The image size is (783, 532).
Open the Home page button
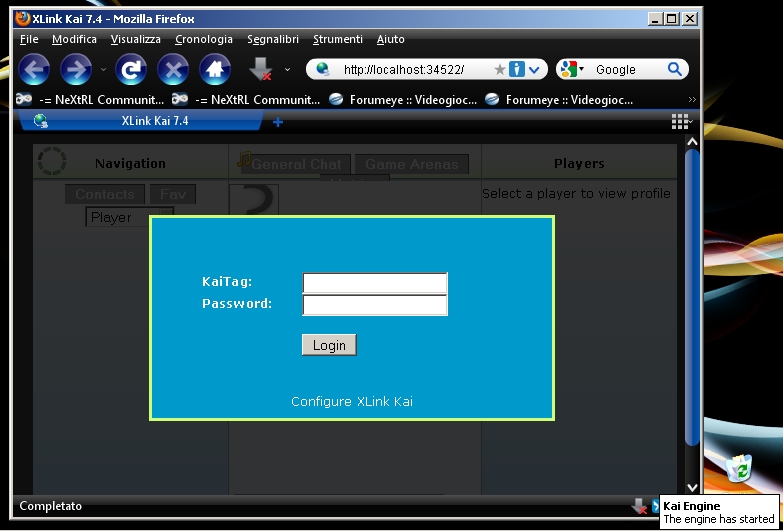(215, 69)
